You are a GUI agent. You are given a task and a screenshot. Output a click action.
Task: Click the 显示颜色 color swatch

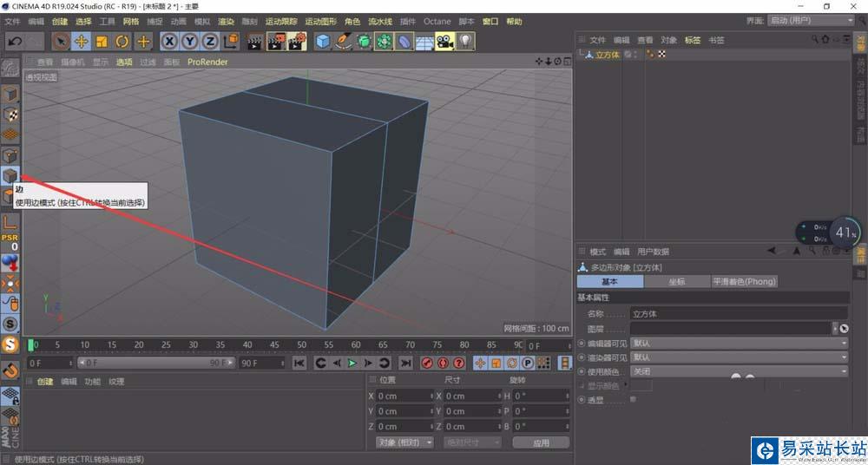[641, 386]
